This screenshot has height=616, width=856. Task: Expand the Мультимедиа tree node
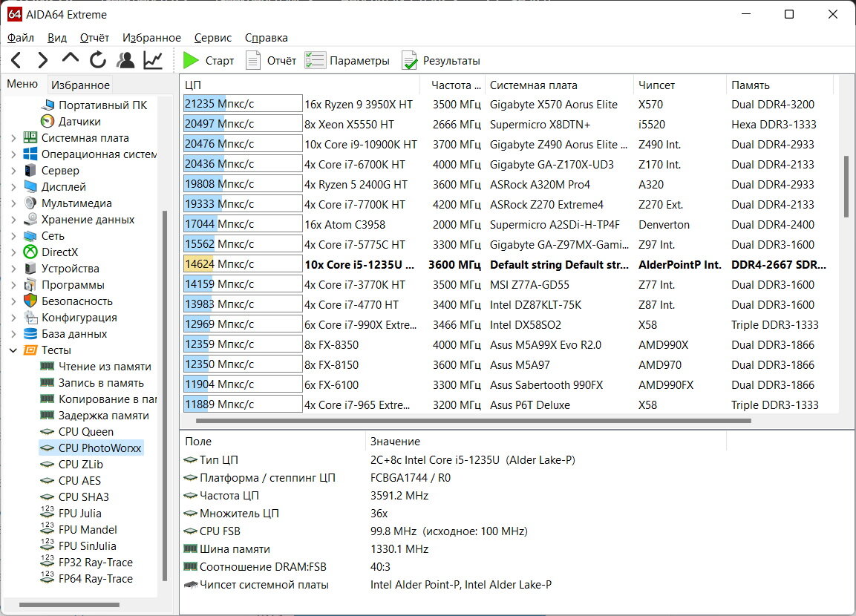[x=13, y=203]
